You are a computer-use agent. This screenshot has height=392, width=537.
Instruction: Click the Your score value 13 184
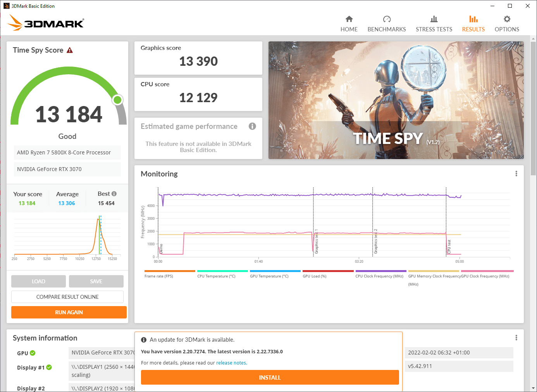(x=27, y=203)
